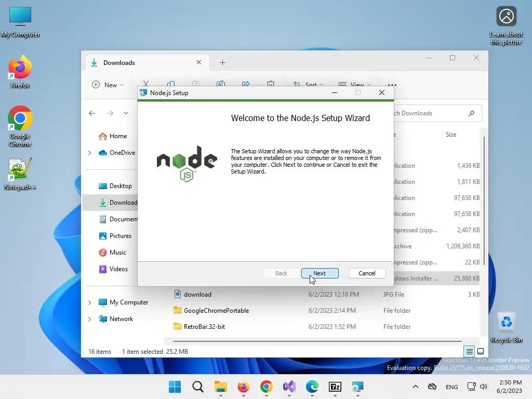Open Chrome from the taskbar
Image resolution: width=532 pixels, height=399 pixels.
[x=267, y=387]
